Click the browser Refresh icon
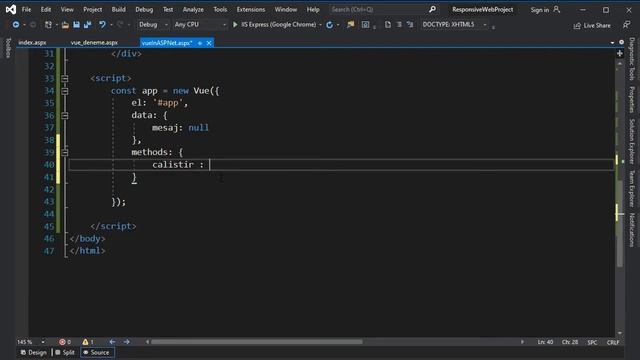The image size is (640, 360). click(329, 25)
